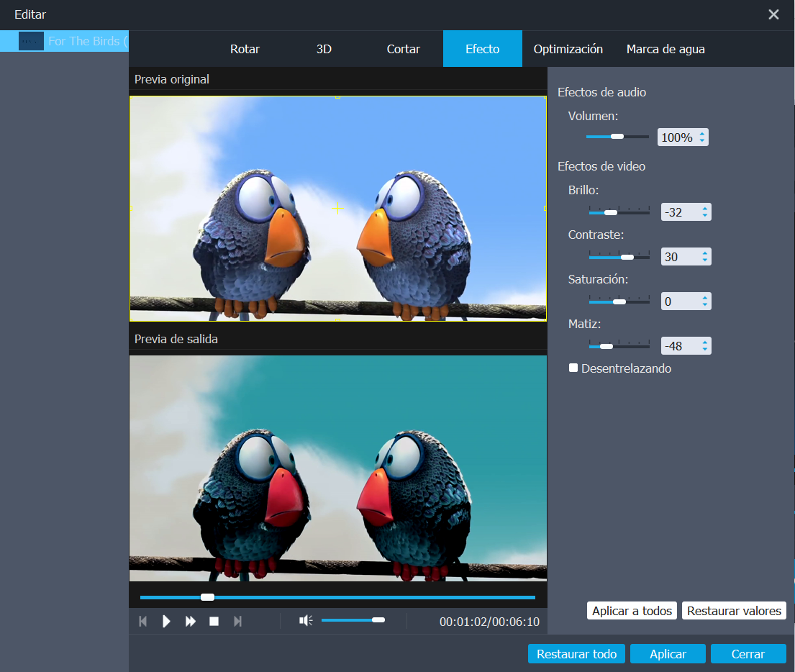This screenshot has height=672, width=795.
Task: Switch to the Rotar tab
Action: [x=245, y=50]
